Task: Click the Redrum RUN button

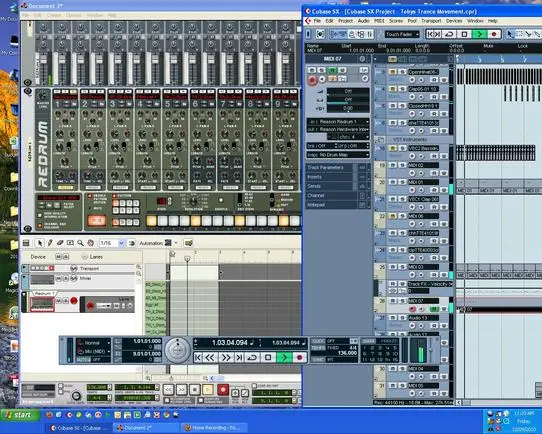Action: pyautogui.click(x=96, y=220)
